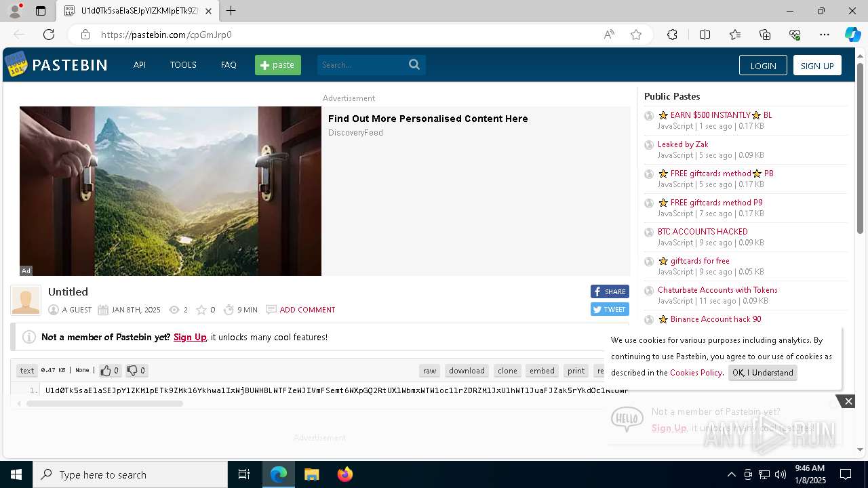Open File Explorer from taskbar

point(311,474)
